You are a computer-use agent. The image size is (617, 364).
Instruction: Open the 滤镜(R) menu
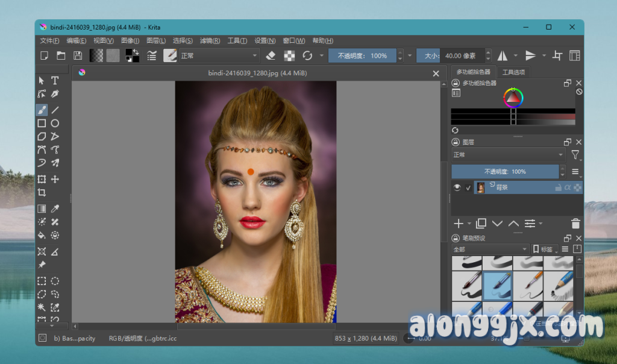pos(209,41)
